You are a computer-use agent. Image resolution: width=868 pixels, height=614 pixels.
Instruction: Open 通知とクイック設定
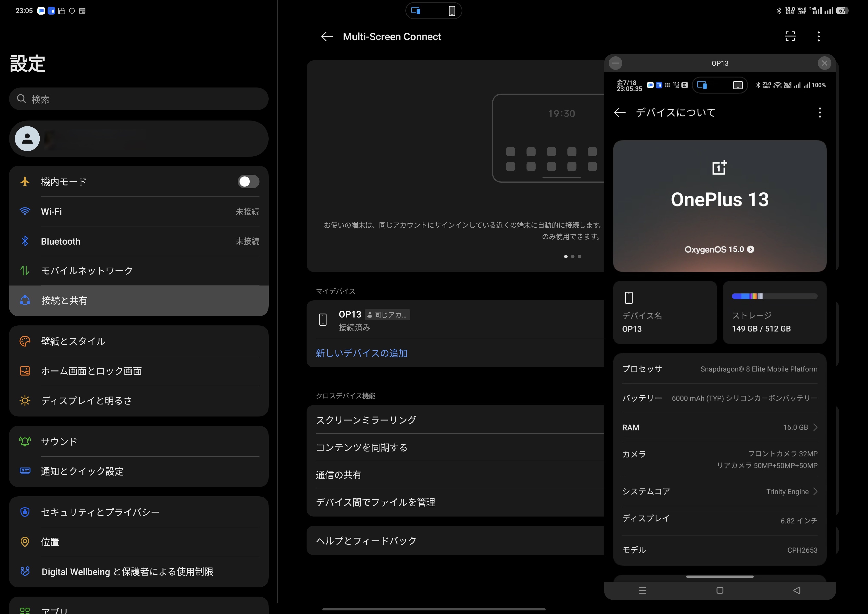[139, 471]
